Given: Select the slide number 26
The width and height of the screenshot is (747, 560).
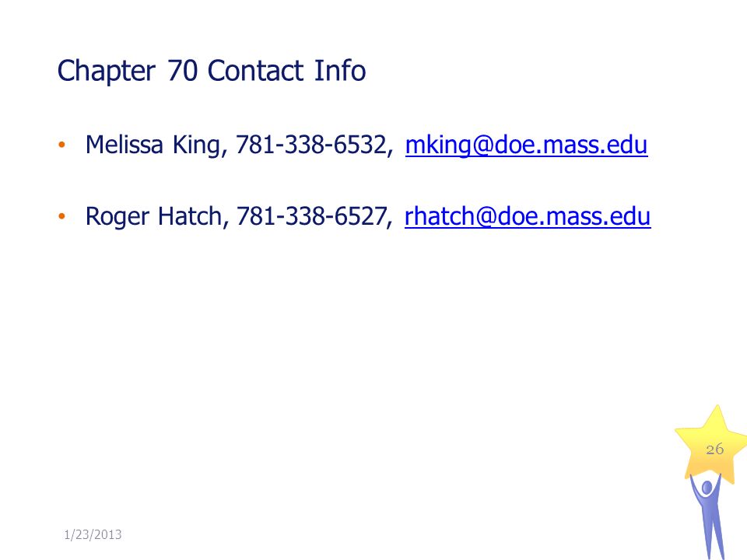Looking at the screenshot, I should (x=714, y=449).
